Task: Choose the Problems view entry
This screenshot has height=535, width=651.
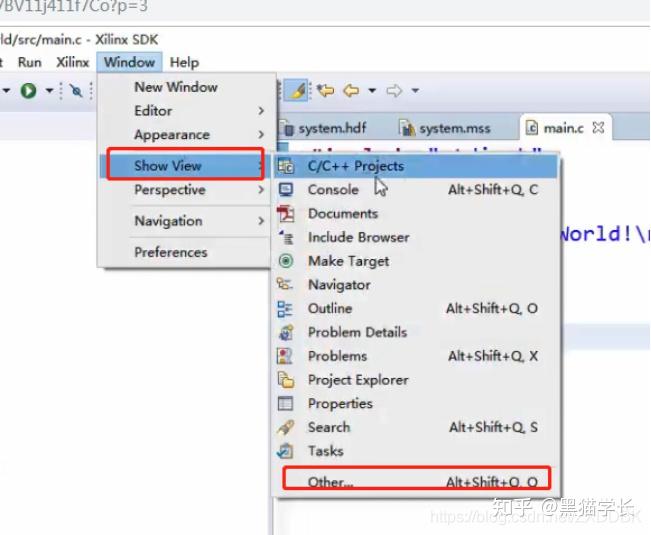Action: point(416,356)
